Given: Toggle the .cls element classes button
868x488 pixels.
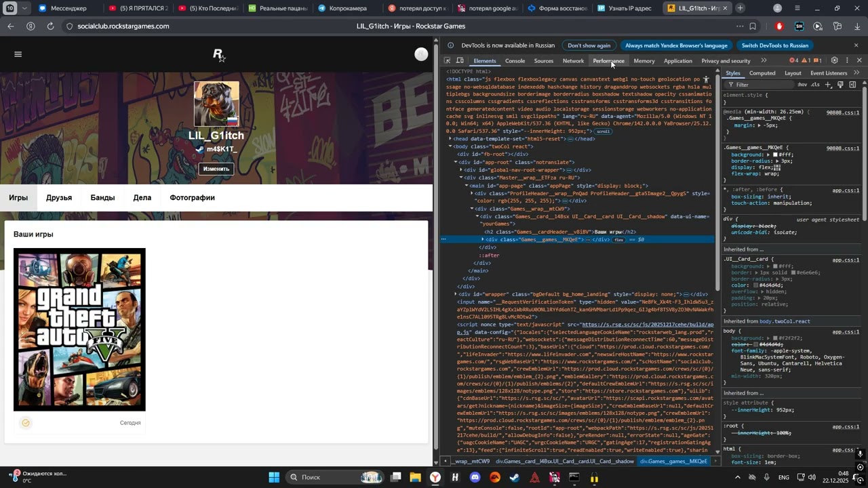Looking at the screenshot, I should pyautogui.click(x=815, y=85).
